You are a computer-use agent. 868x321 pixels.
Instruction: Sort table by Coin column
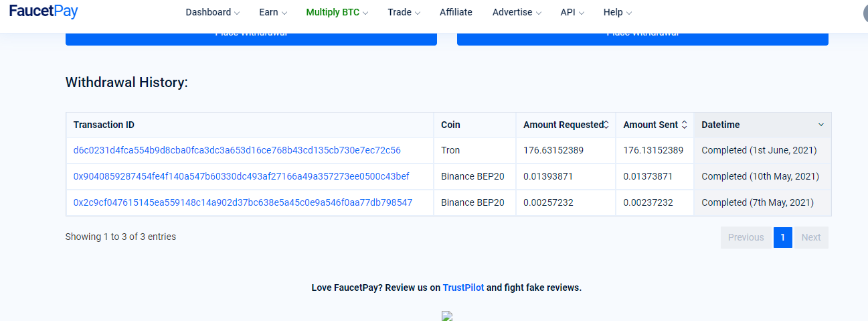pyautogui.click(x=474, y=125)
